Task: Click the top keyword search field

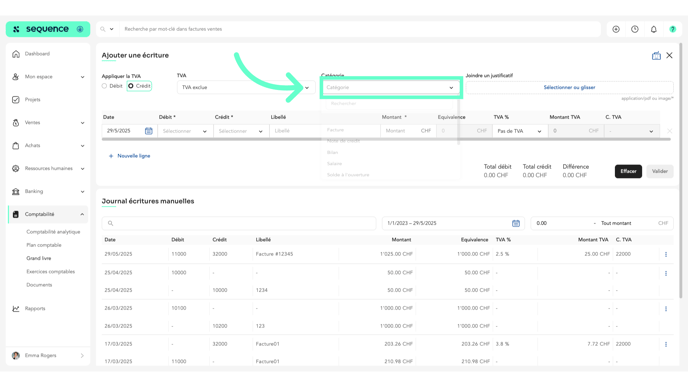Action: pos(360,29)
